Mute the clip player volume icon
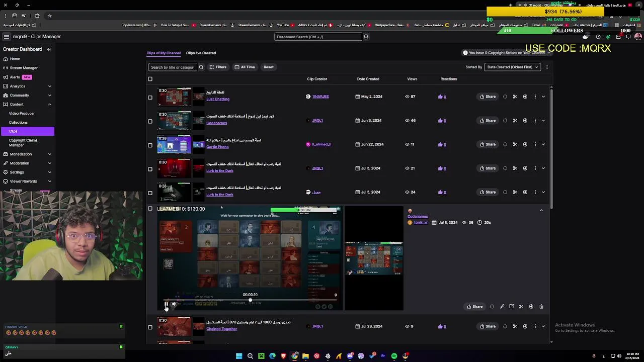Screen dimensions: 644x362 174,304
